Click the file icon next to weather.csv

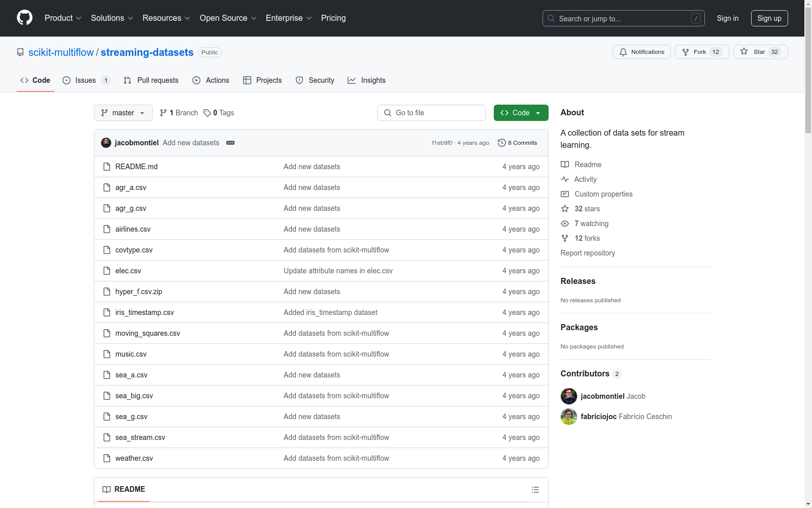[107, 458]
